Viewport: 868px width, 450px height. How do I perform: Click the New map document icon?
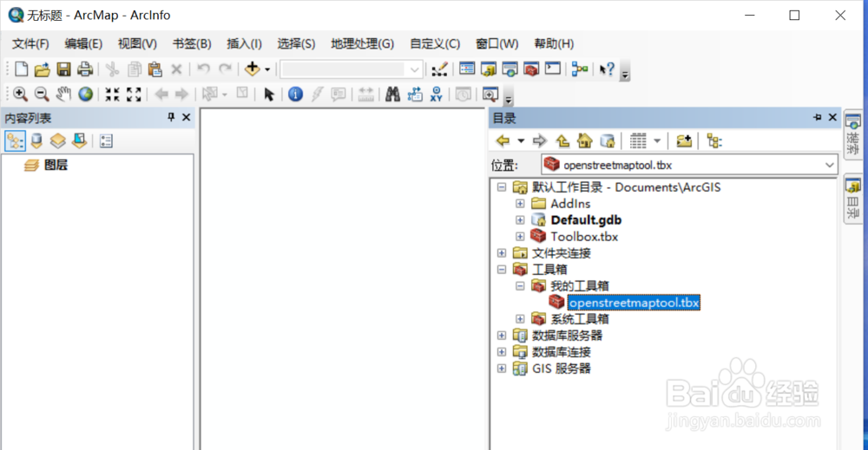[x=21, y=69]
